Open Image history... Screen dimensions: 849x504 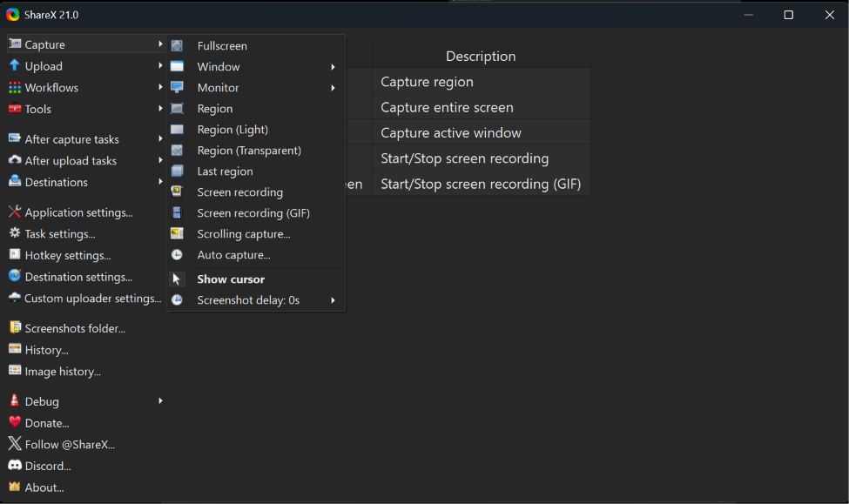pyautogui.click(x=84, y=372)
